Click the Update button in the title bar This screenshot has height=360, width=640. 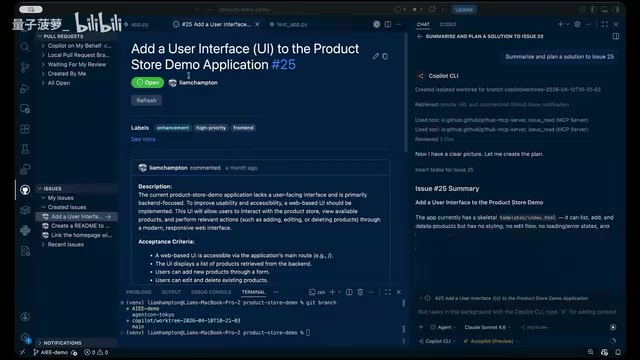[x=464, y=9]
